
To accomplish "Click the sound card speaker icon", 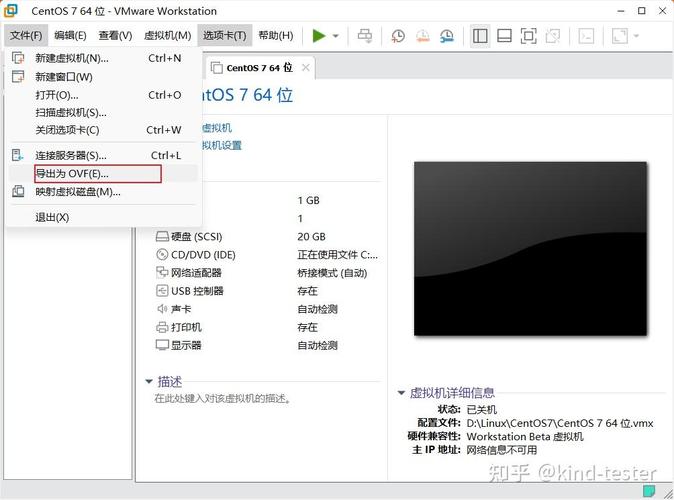I will pyautogui.click(x=162, y=309).
